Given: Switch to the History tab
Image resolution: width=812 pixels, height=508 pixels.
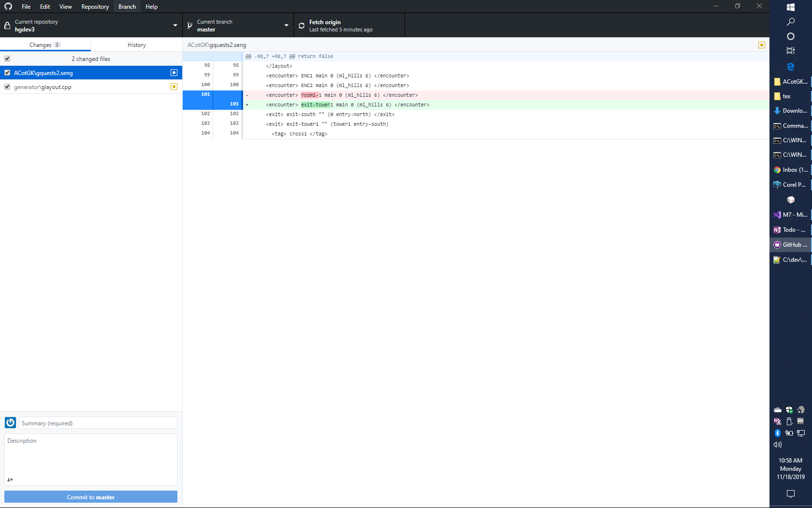Looking at the screenshot, I should [137, 45].
